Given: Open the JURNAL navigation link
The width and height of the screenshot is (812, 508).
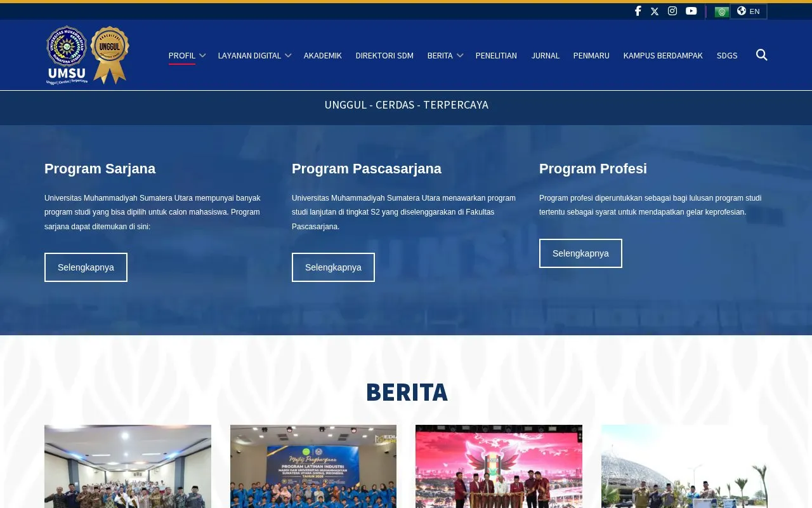Looking at the screenshot, I should (x=546, y=55).
